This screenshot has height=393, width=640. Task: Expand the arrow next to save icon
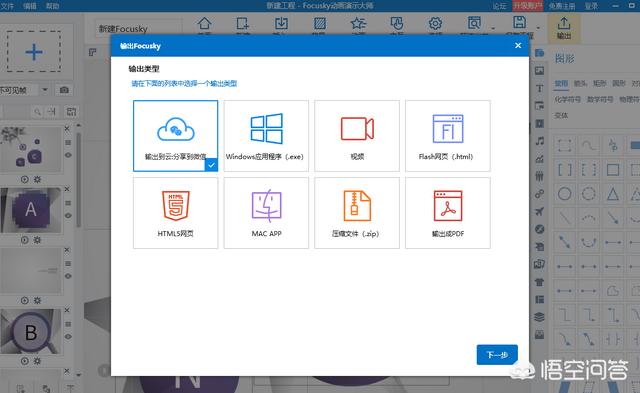538,28
